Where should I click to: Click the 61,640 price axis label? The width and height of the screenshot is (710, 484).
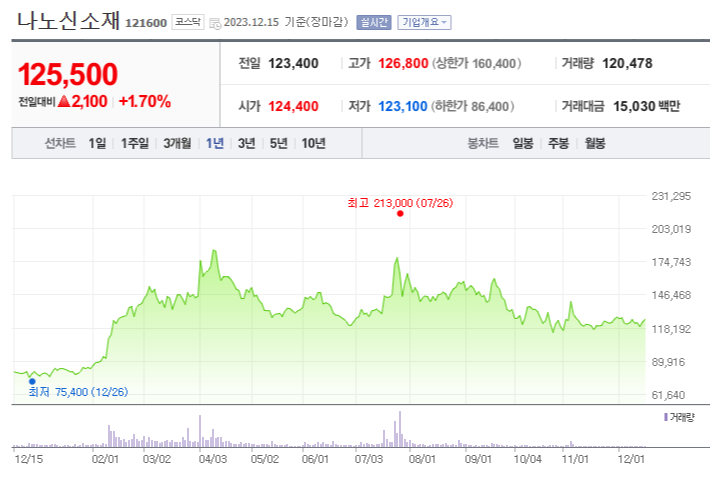(668, 395)
